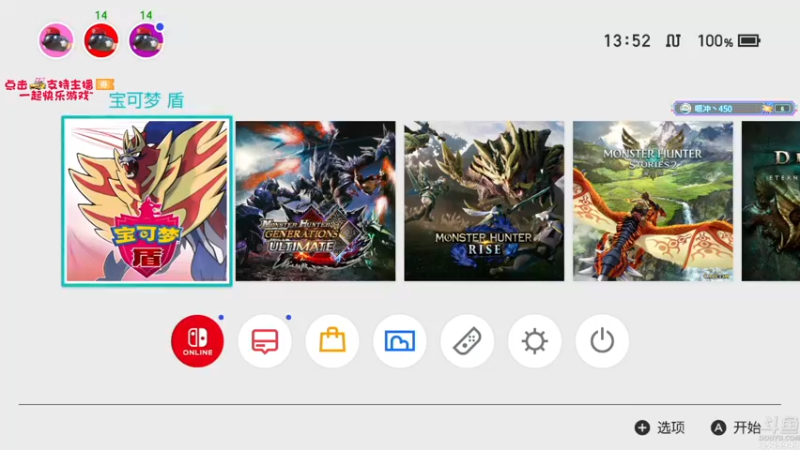
Task: Open the Controllers icon
Action: pos(467,341)
